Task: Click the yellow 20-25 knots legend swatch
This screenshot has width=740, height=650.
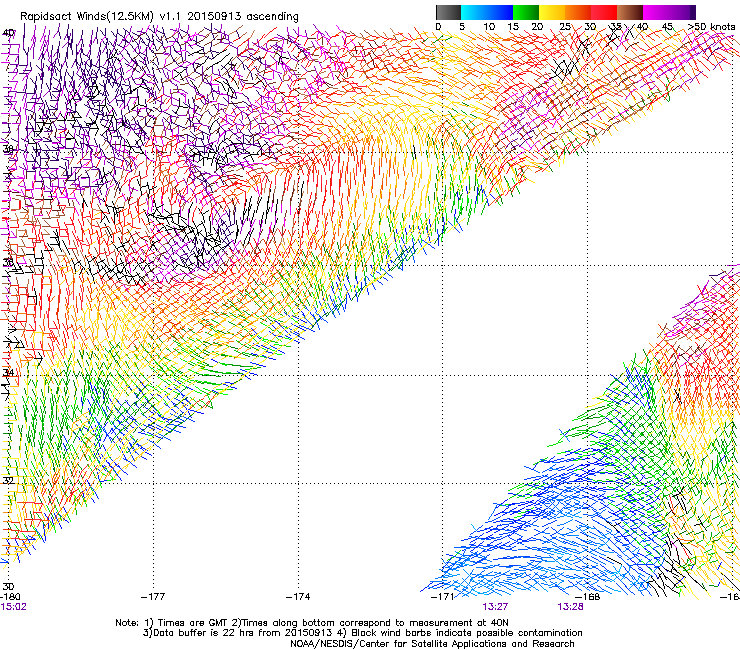Action: (552, 12)
